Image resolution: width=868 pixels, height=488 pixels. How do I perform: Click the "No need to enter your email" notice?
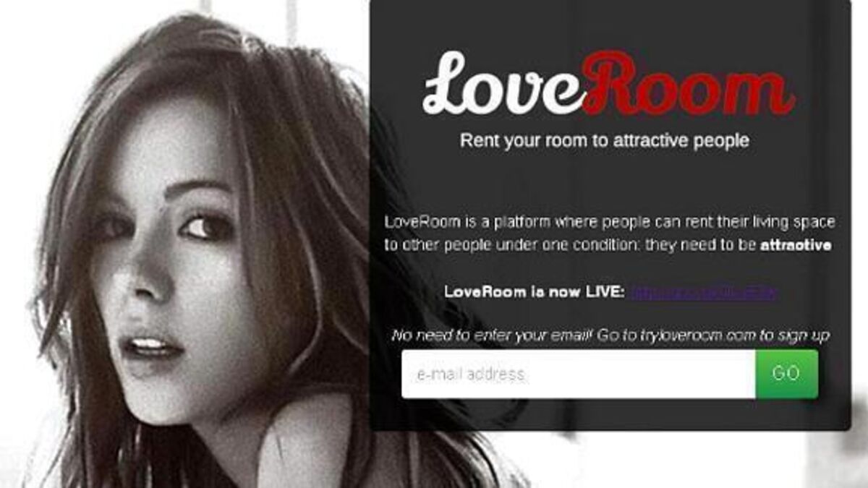[x=493, y=335]
